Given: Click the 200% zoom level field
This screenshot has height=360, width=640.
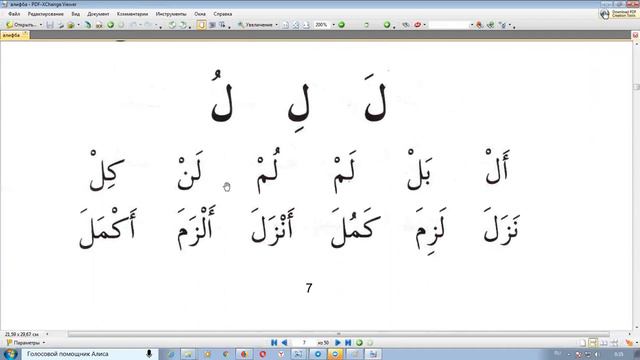Looking at the screenshot, I should pyautogui.click(x=322, y=25).
